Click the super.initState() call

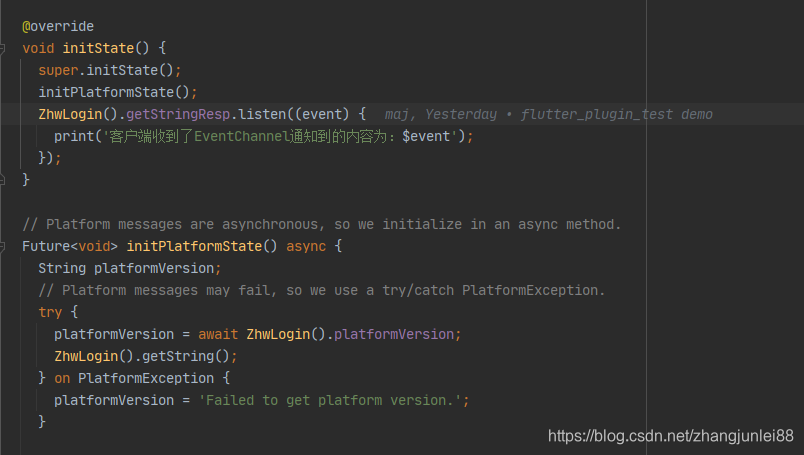[x=110, y=70]
